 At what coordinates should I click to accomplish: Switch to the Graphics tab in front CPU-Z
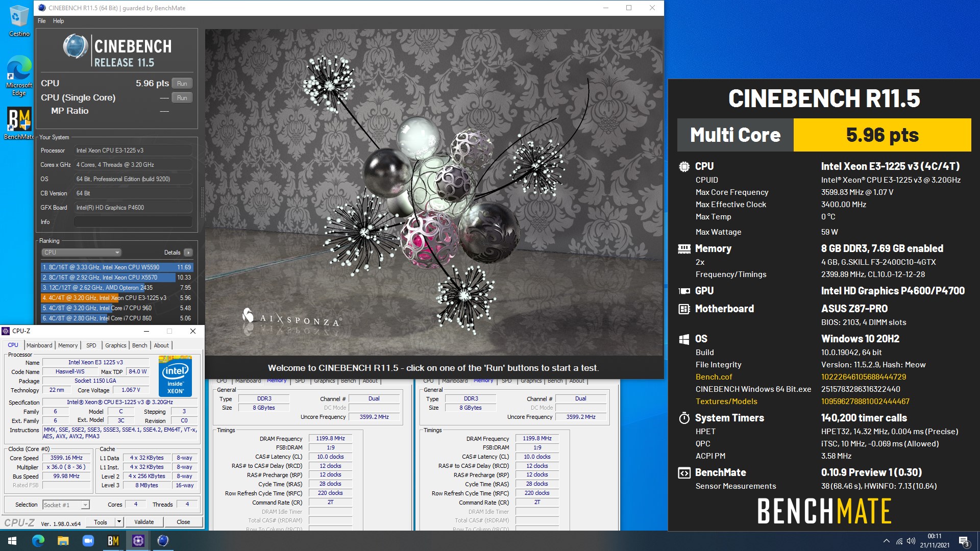pyautogui.click(x=116, y=345)
